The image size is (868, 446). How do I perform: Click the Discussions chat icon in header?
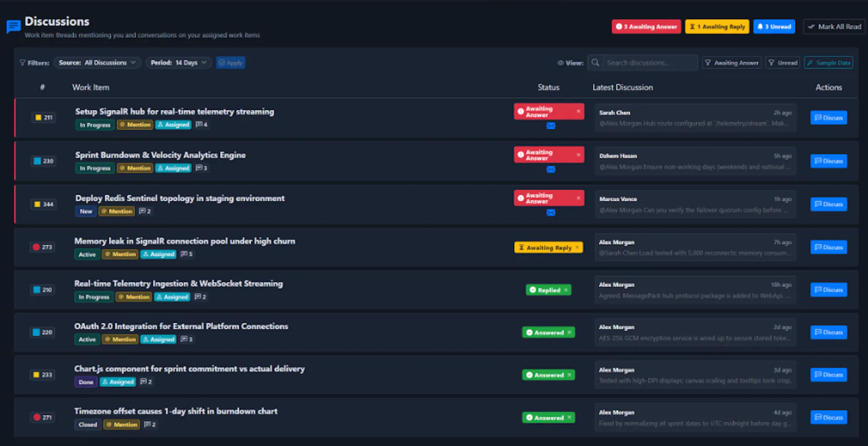click(x=14, y=26)
